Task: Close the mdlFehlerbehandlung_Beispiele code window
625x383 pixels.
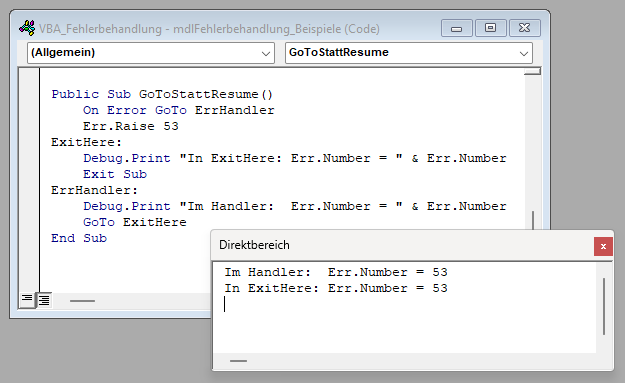Action: pyautogui.click(x=525, y=28)
